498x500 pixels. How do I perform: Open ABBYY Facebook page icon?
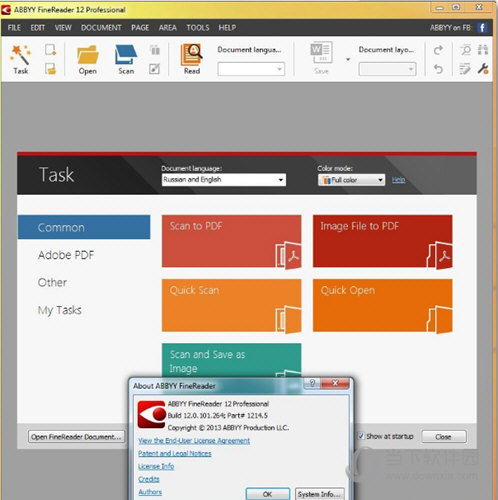click(482, 28)
